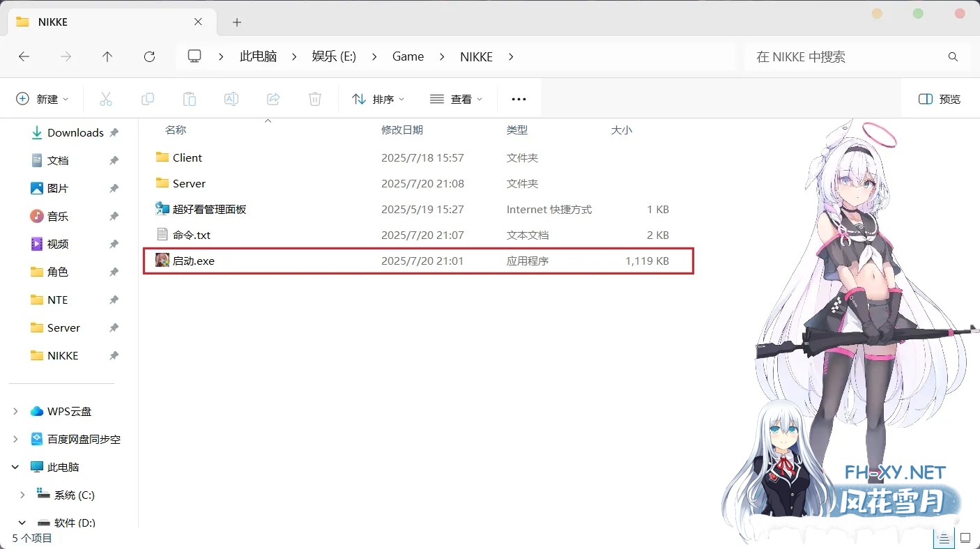Sort files by 修改日期 column header

402,130
